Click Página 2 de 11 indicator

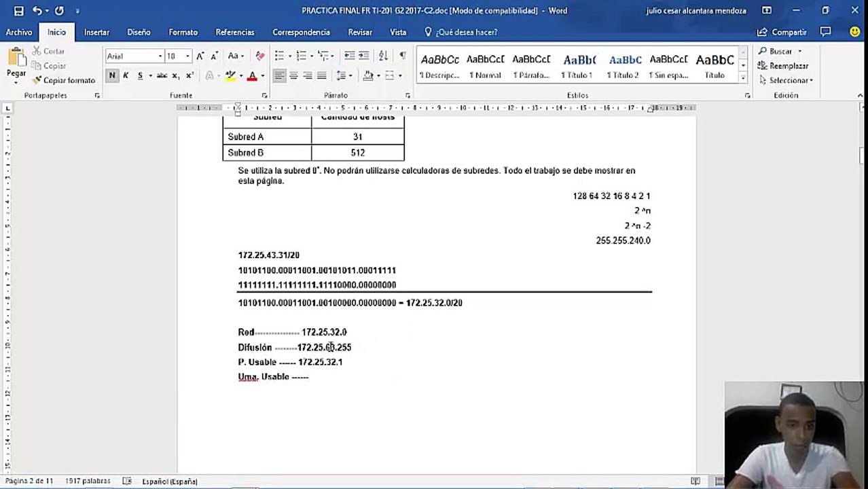tap(29, 481)
